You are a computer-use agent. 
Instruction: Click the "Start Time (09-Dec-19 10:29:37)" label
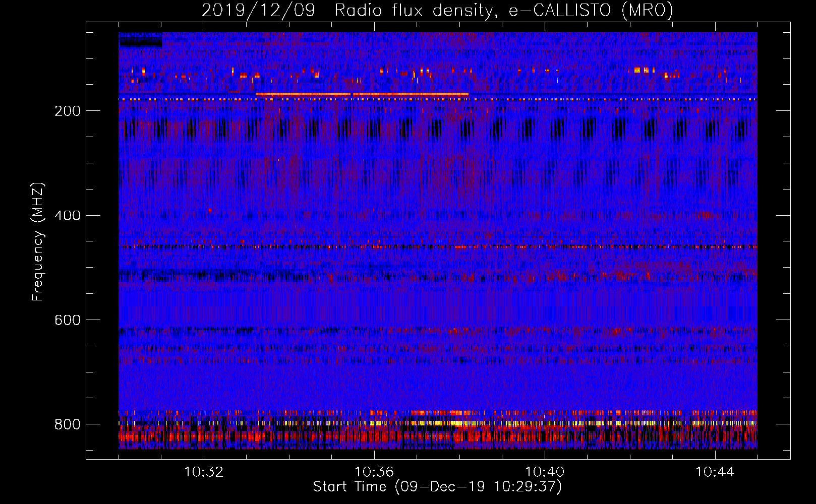(437, 487)
